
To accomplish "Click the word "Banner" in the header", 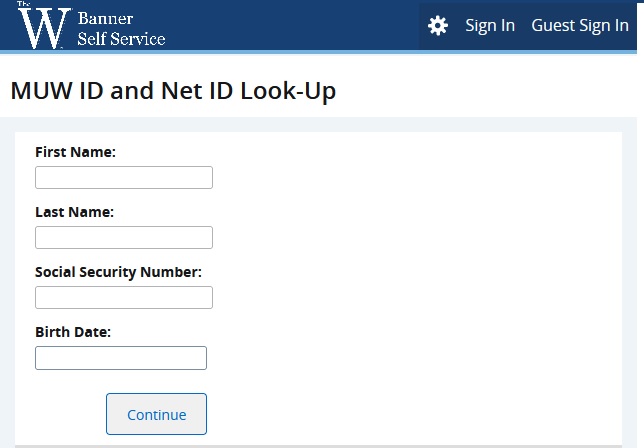I will (x=105, y=19).
